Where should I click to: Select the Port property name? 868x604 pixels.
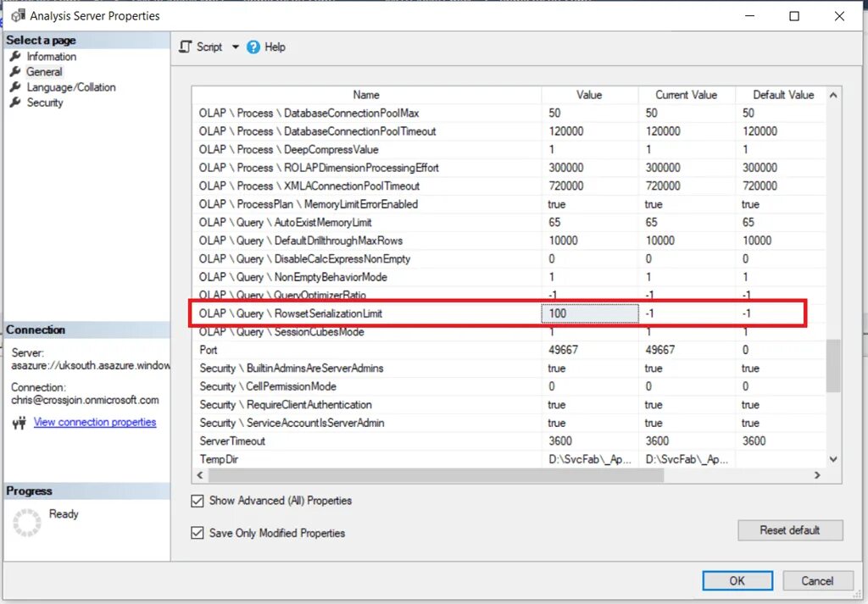tap(209, 350)
